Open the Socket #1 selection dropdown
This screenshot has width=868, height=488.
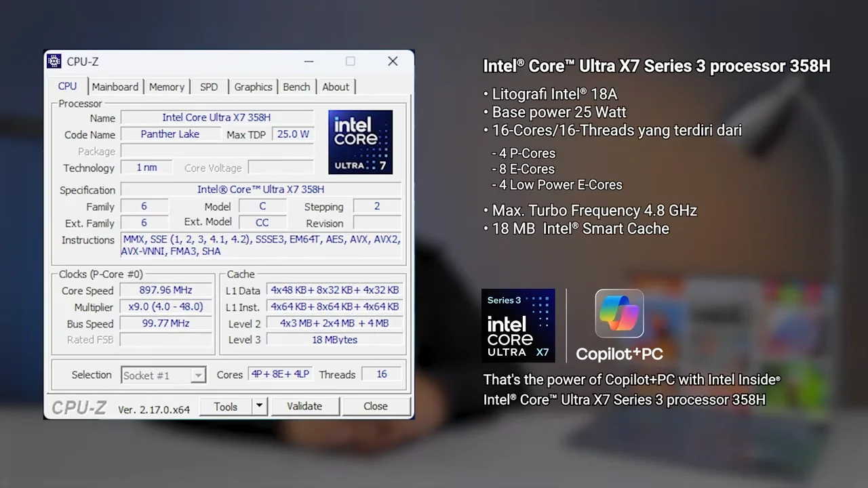[x=163, y=375]
